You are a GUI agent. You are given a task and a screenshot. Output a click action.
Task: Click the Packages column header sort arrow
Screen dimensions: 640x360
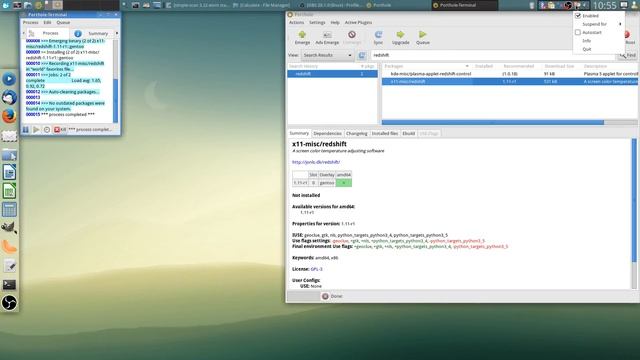(467, 66)
